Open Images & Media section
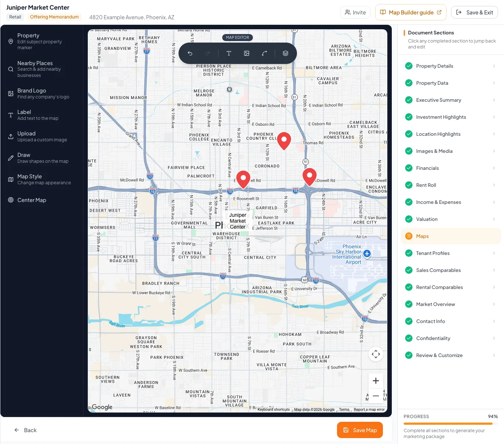 pyautogui.click(x=451, y=151)
